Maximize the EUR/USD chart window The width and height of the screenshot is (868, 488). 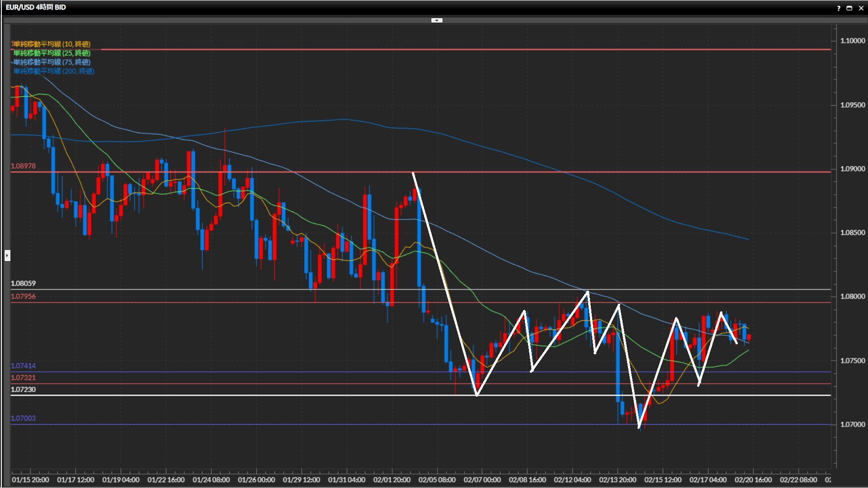pyautogui.click(x=849, y=8)
